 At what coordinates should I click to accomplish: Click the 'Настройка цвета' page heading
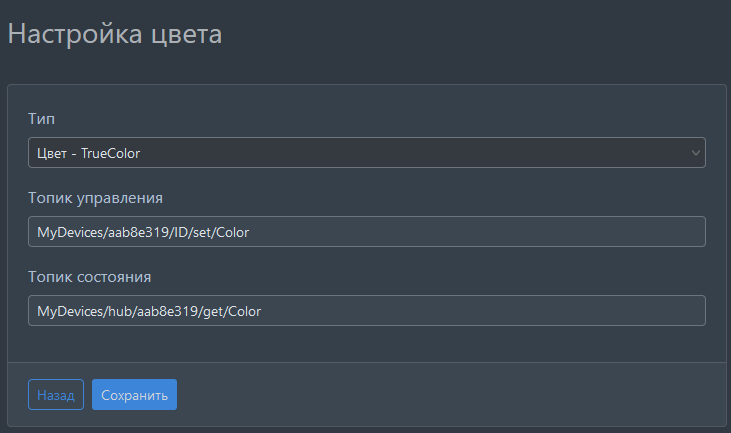point(115,35)
